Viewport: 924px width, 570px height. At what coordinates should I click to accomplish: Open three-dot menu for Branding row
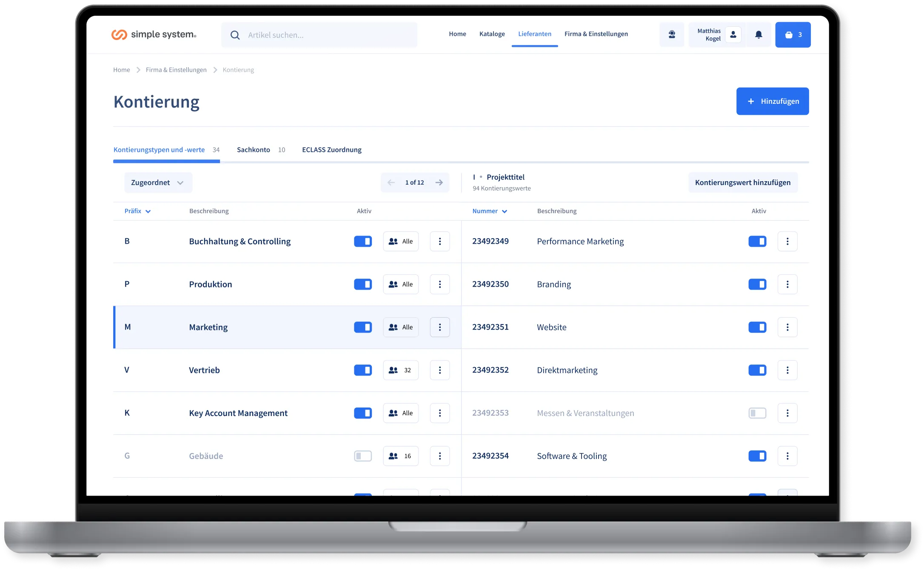(x=787, y=284)
